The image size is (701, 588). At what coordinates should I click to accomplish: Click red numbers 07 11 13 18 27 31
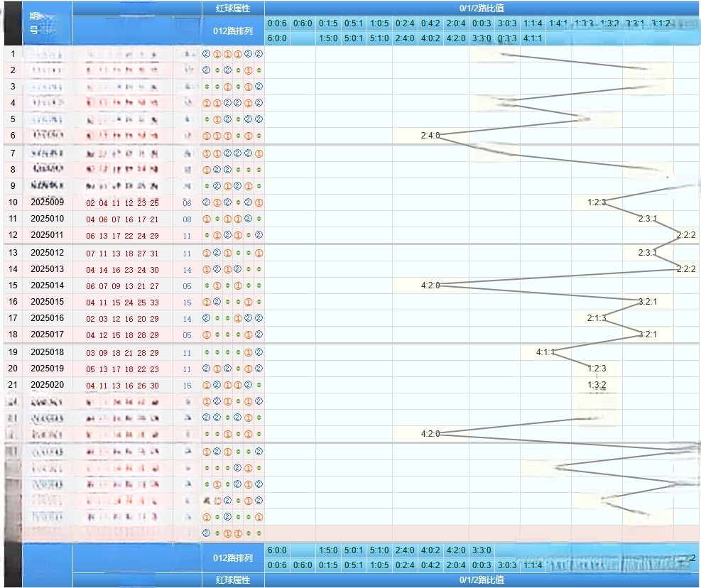point(122,254)
